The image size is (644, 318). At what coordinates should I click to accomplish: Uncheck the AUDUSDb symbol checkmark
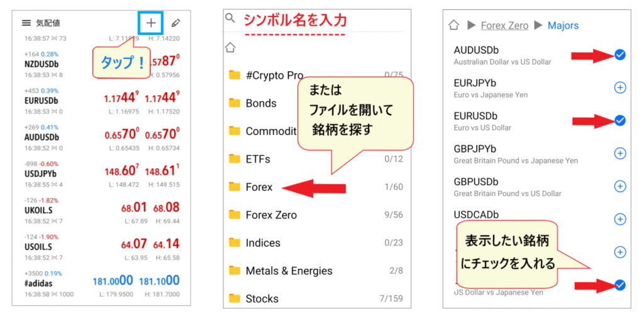click(619, 55)
